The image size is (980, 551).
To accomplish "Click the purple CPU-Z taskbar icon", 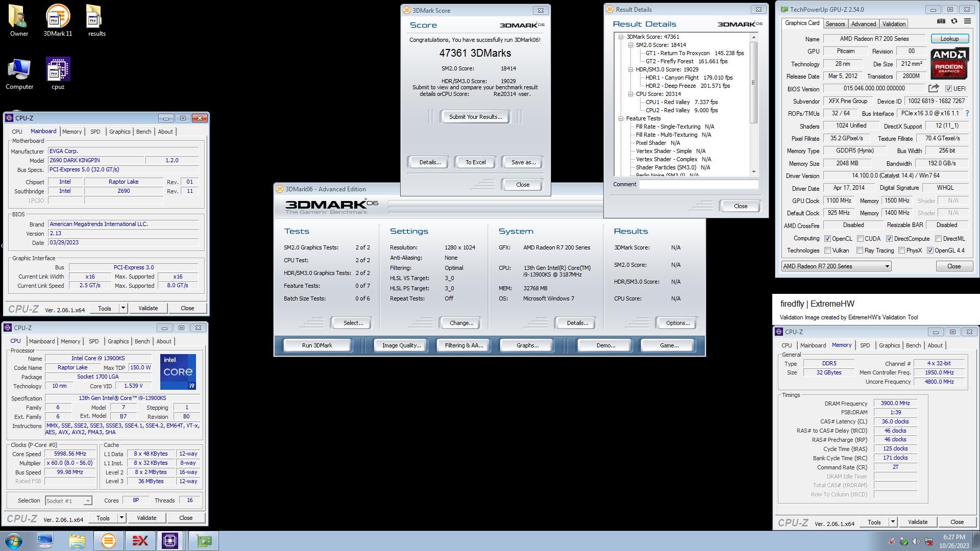I will tap(170, 541).
